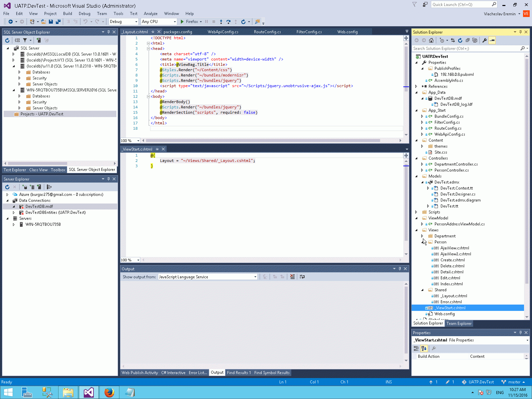Click Save All in the main toolbar
This screenshot has height=399, width=532.
(x=58, y=22)
